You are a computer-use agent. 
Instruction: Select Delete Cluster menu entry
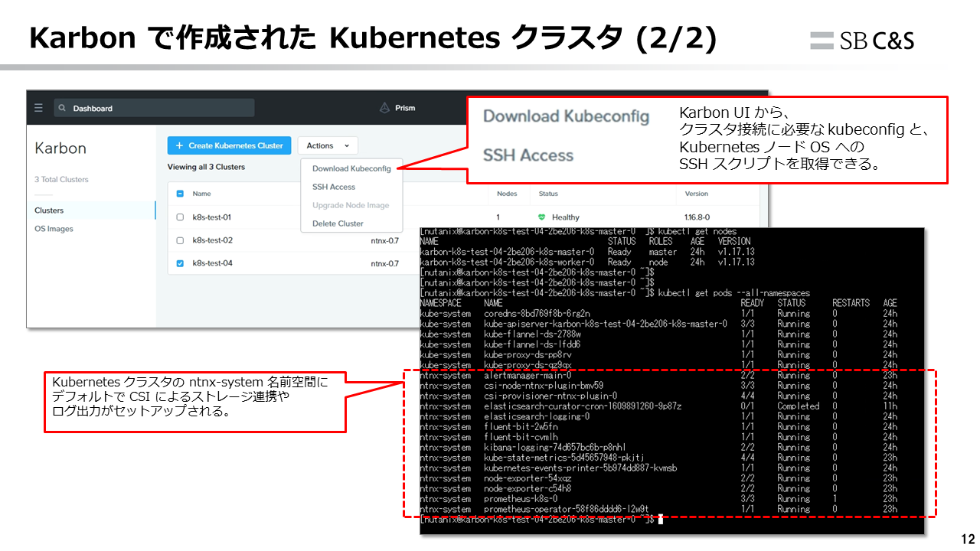coord(338,223)
